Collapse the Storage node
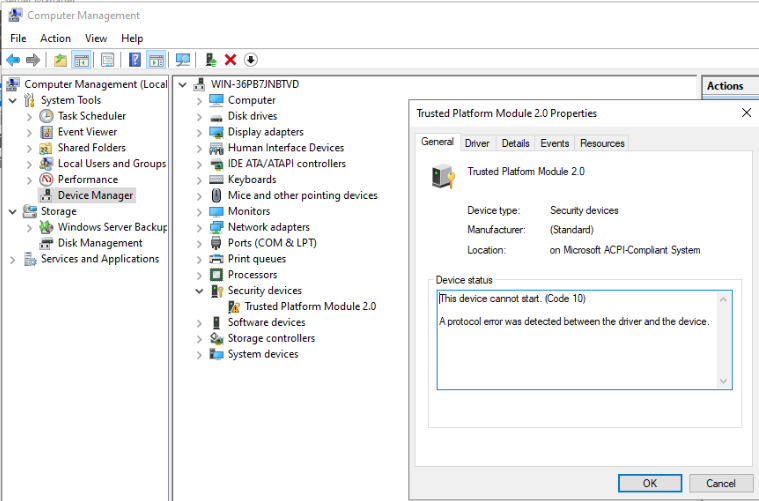The image size is (759, 501). 13,212
